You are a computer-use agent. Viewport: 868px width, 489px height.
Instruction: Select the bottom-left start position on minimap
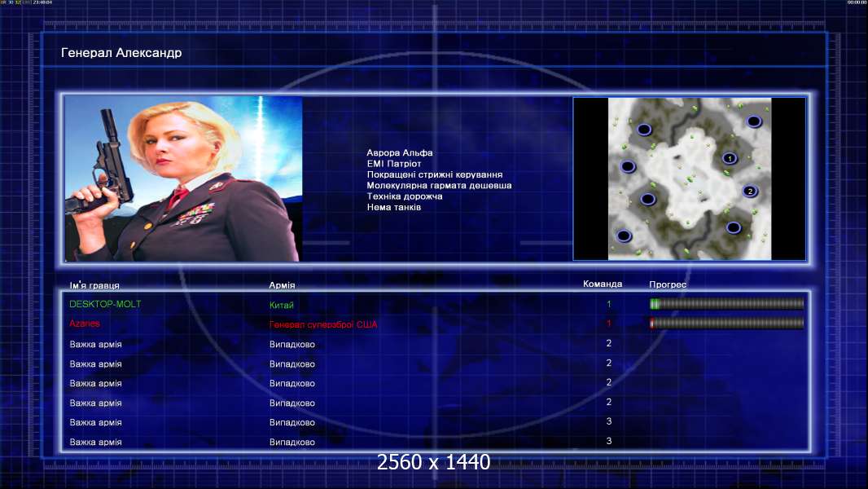click(x=624, y=236)
